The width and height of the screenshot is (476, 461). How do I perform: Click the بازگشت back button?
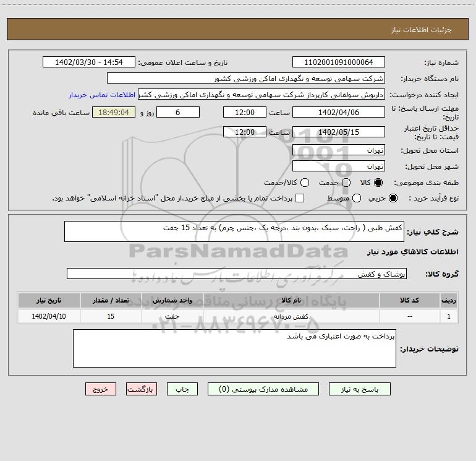point(142,389)
